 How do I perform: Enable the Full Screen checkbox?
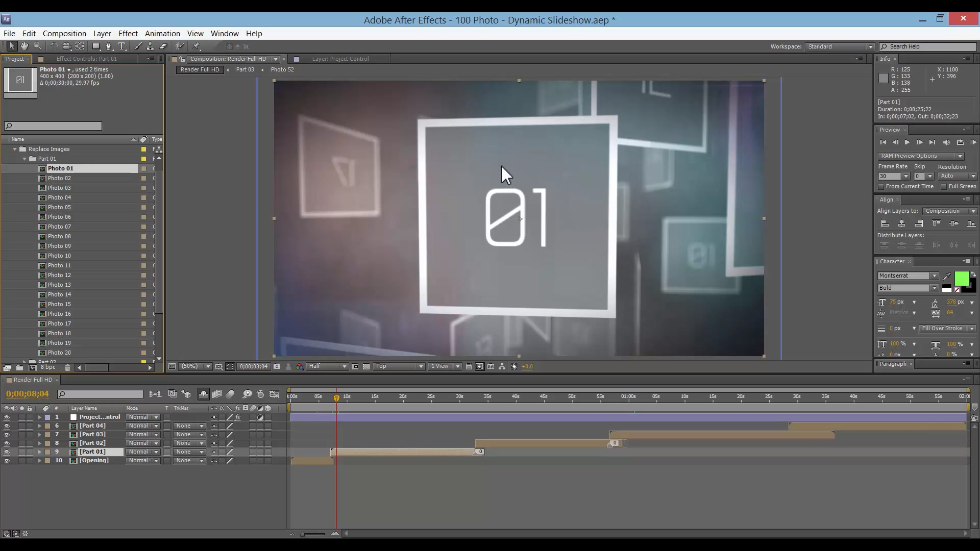[x=944, y=187]
